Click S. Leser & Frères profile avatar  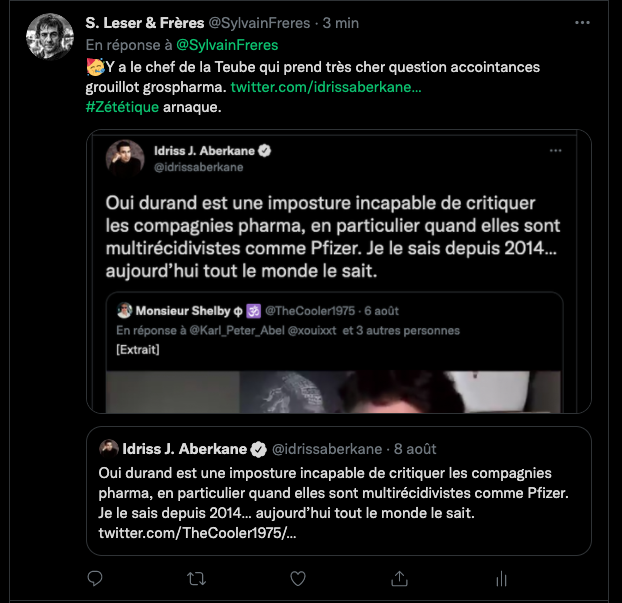tap(49, 37)
